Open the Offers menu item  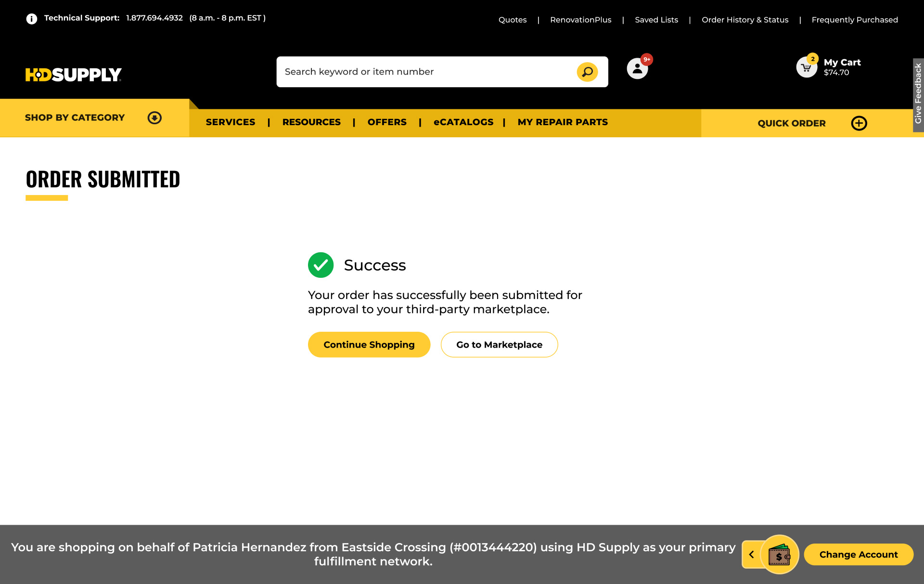coord(387,122)
